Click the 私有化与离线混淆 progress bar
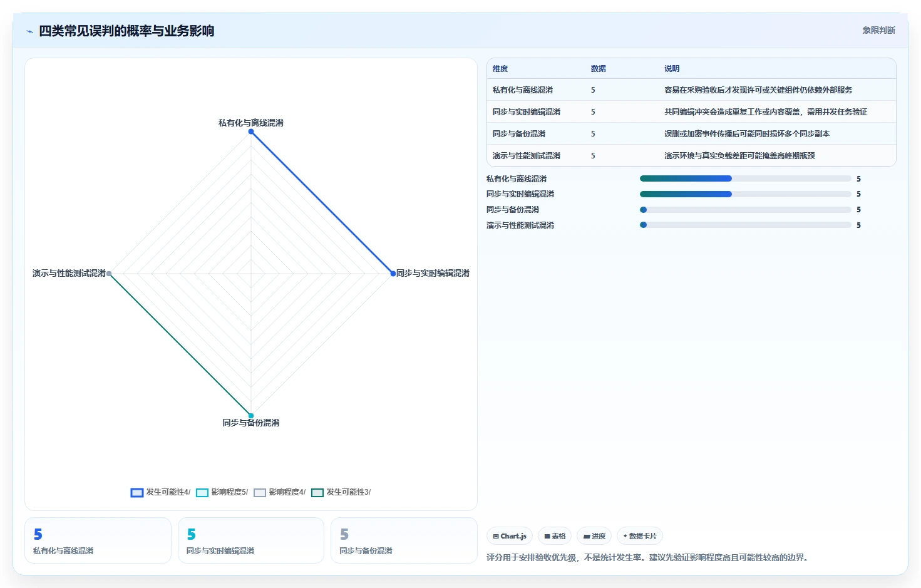921x588 pixels. point(746,179)
